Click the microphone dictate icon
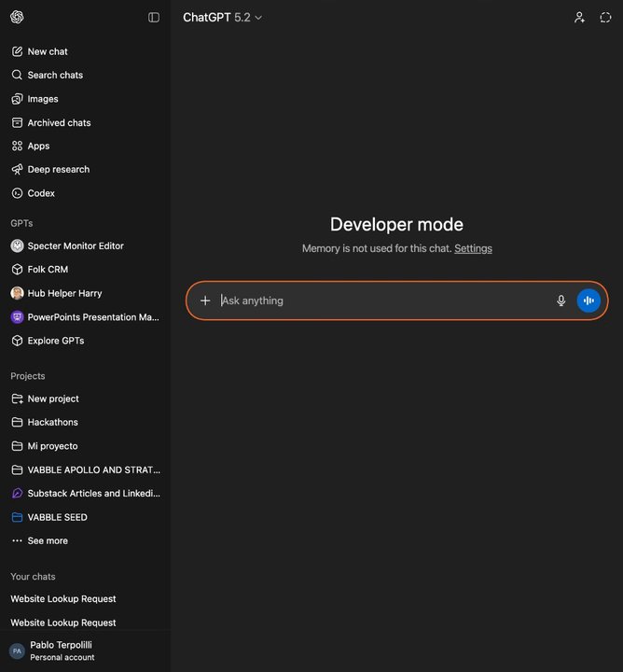 pos(561,301)
